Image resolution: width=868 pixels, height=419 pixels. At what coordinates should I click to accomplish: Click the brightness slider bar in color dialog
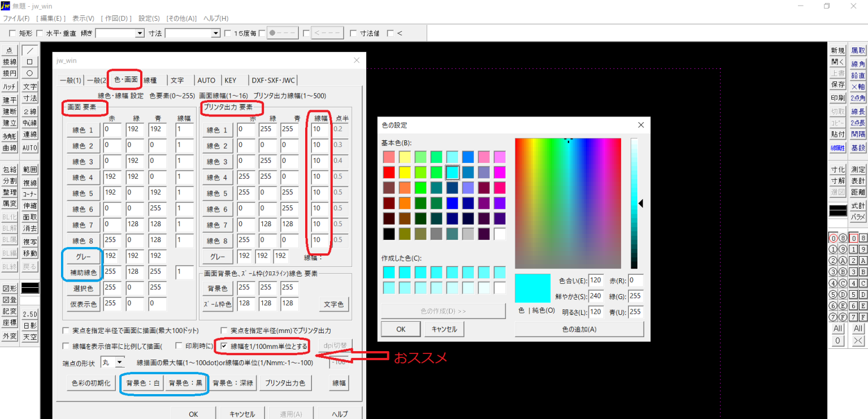tap(634, 203)
